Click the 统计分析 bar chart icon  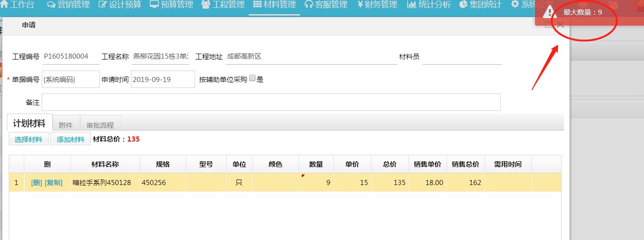point(411,5)
